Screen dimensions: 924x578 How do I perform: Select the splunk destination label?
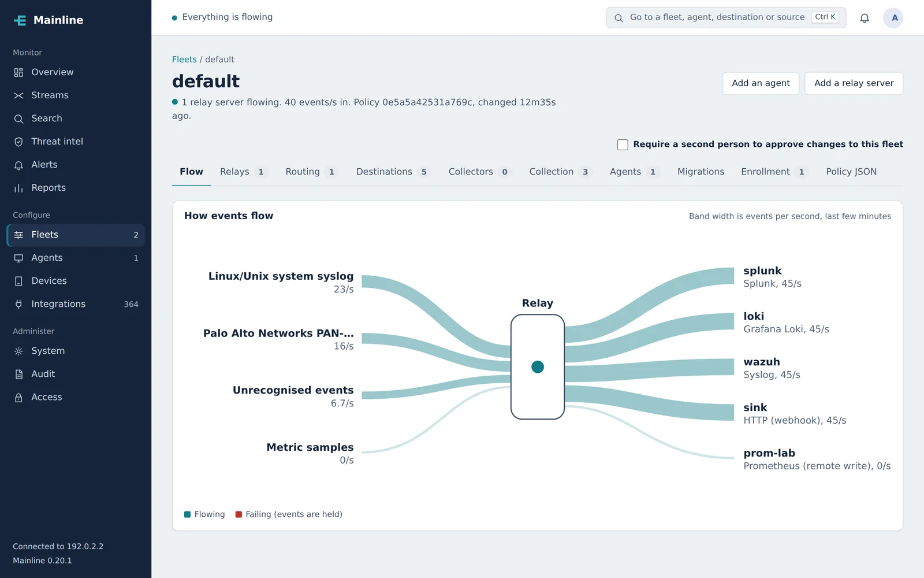762,271
